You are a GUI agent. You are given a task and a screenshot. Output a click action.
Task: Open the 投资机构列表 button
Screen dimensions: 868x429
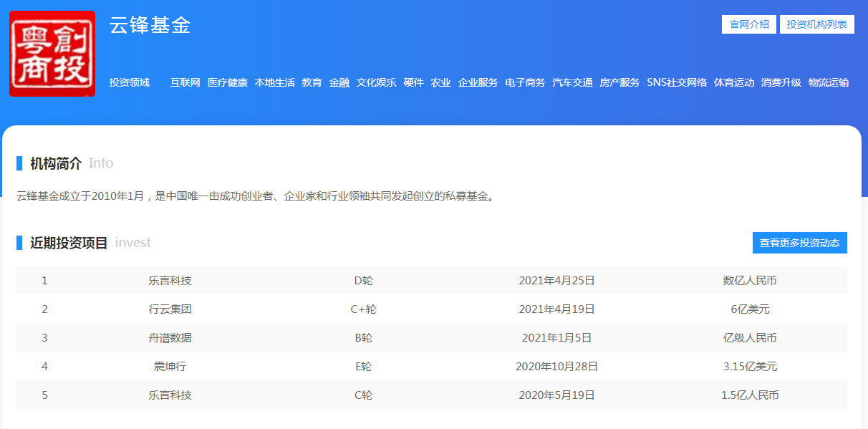[817, 24]
